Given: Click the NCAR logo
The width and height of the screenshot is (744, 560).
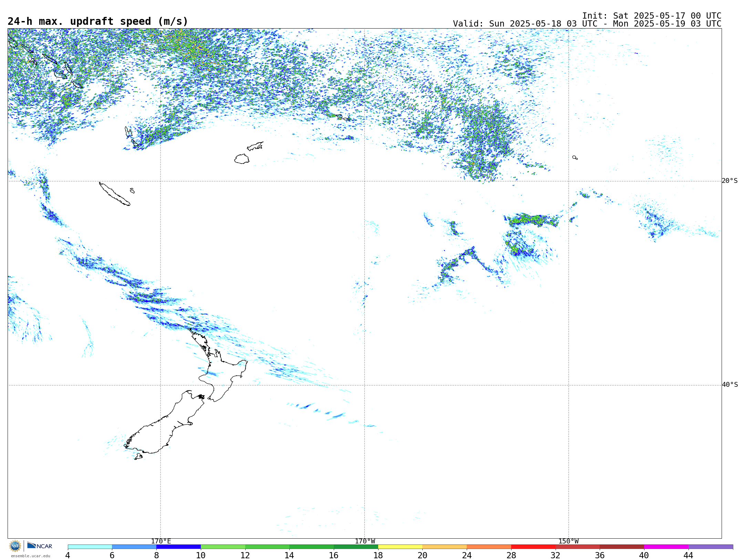Looking at the screenshot, I should pyautogui.click(x=40, y=546).
